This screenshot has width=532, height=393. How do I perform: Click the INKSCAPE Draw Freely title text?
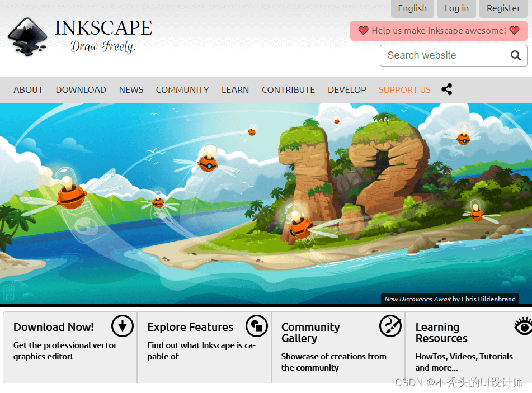[x=103, y=36]
